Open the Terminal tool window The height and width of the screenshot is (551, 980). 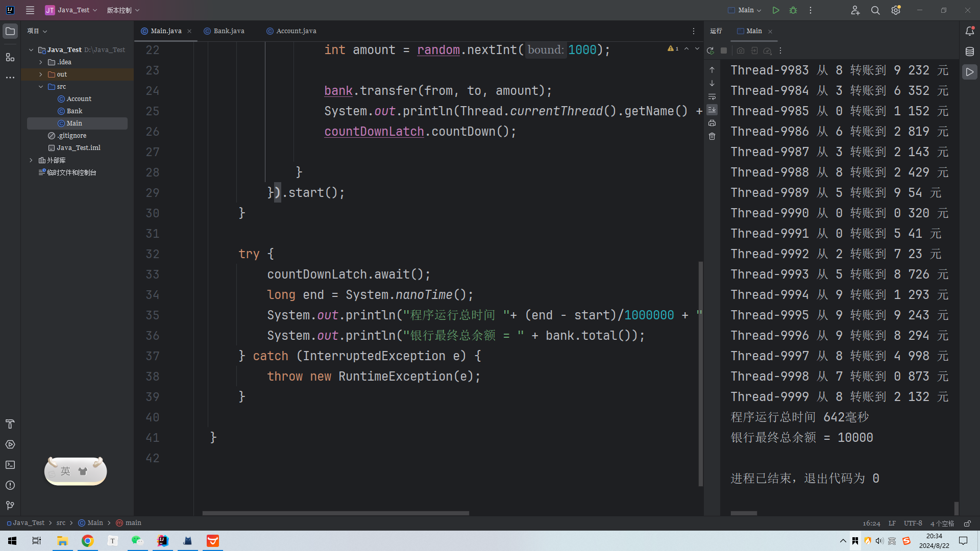coord(10,465)
